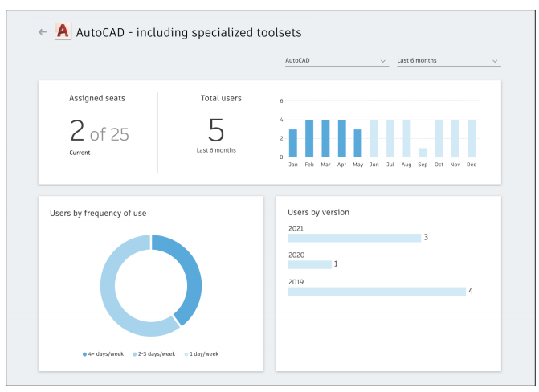Viewport: 539px width, 392px height.
Task: Click the 2021 version usage bar
Action: [354, 238]
